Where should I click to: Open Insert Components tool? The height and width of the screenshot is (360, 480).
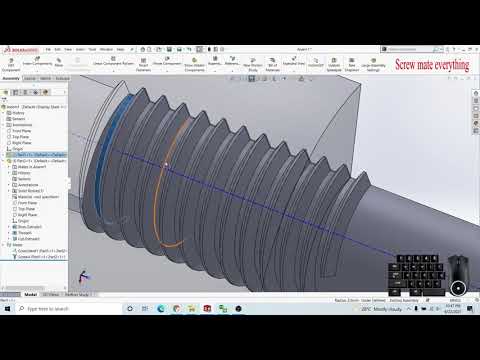37,62
